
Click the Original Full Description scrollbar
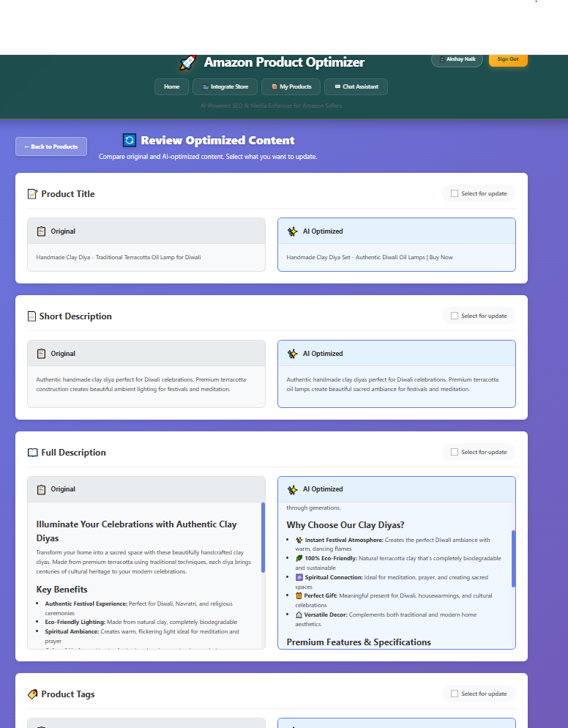click(263, 537)
